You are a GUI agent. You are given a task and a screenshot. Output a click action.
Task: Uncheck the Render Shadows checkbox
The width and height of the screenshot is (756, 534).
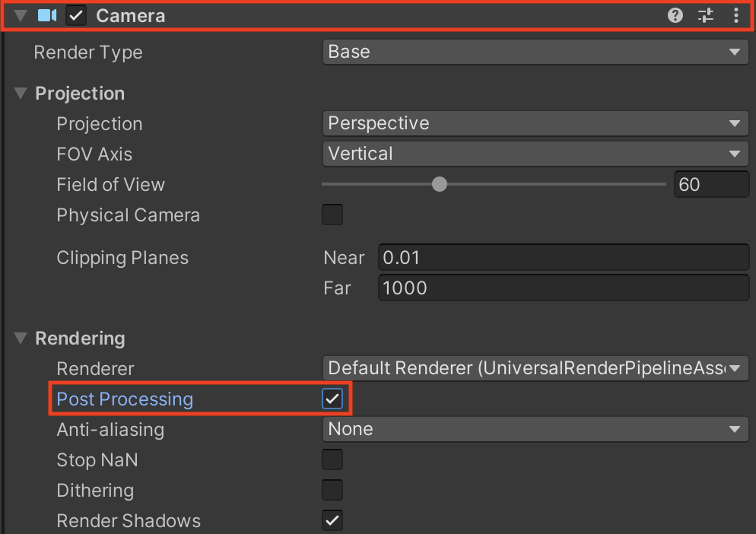332,520
